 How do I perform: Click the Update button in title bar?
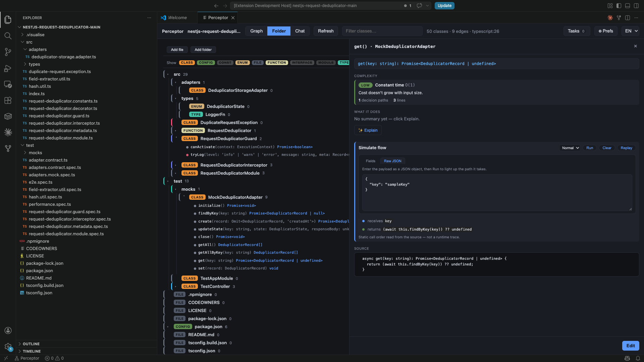tap(444, 6)
